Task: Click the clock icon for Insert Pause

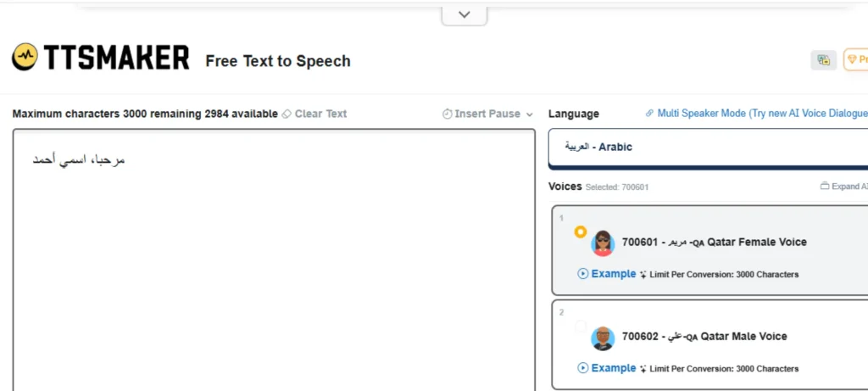Action: 448,115
